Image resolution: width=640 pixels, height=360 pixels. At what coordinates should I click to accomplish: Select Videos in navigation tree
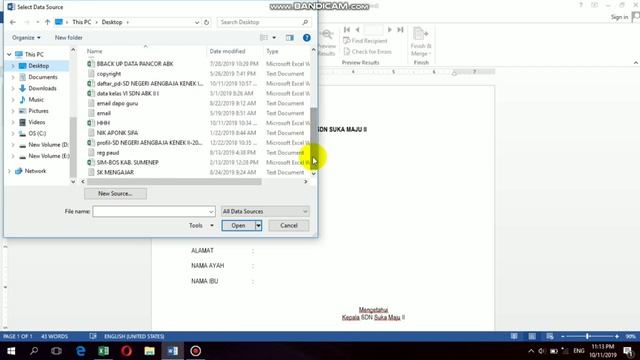pos(36,122)
